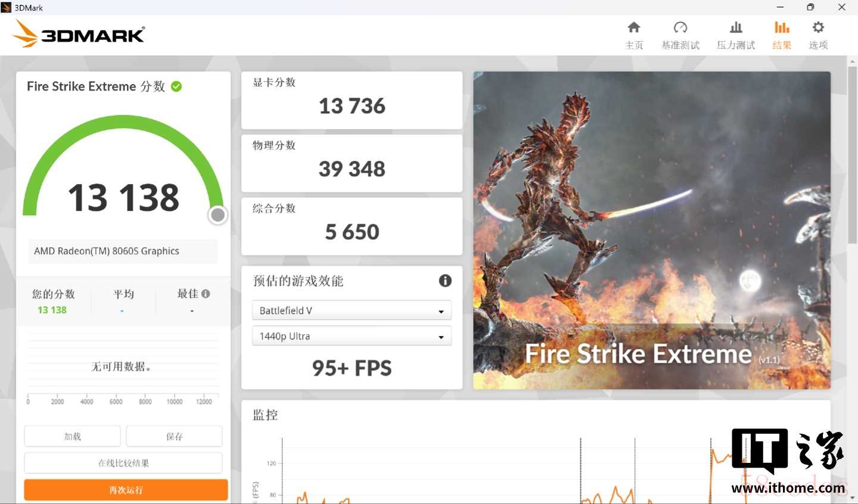Click info icon next to Best (最佳)
Screen dimensions: 858x504
click(206, 294)
